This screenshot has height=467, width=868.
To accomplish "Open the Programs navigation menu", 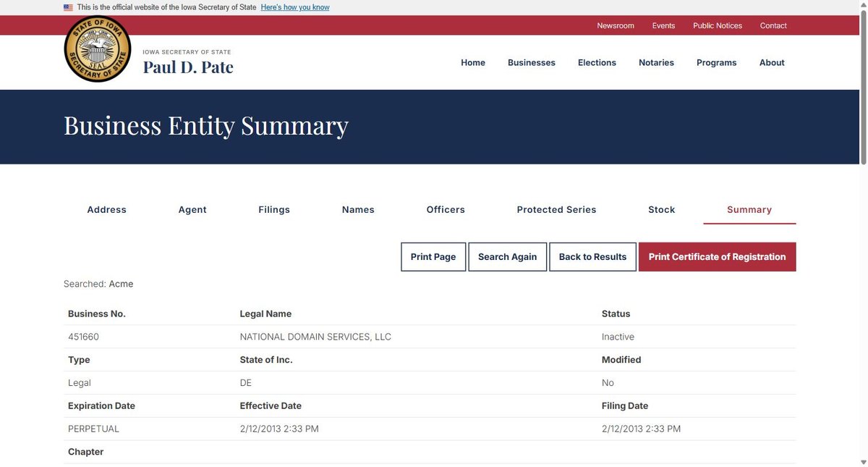I will 716,63.
